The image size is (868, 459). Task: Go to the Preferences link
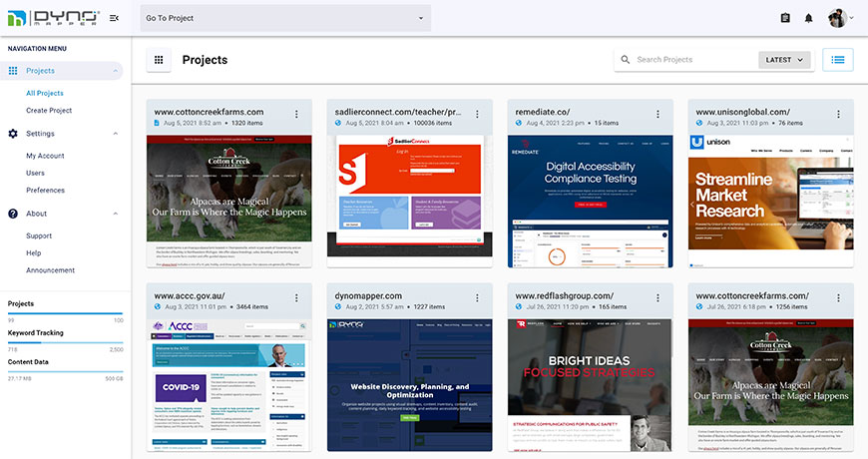(45, 190)
